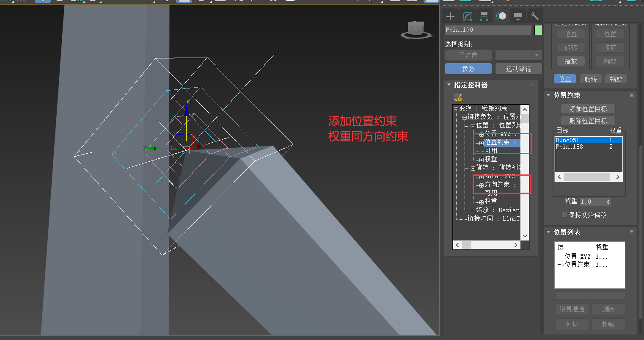Viewport: 644px width, 340px height.
Task: Click the green Y axis gizmo arrow
Action: 151,148
